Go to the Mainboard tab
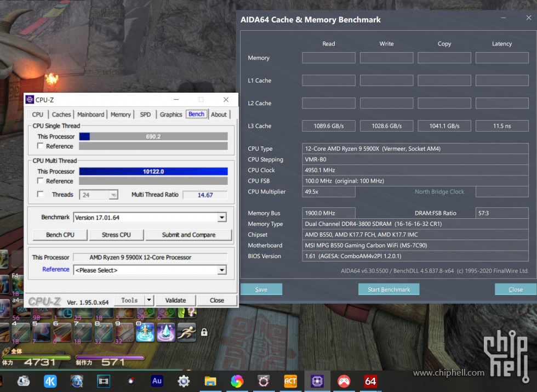This screenshot has height=392, width=537. (90, 115)
